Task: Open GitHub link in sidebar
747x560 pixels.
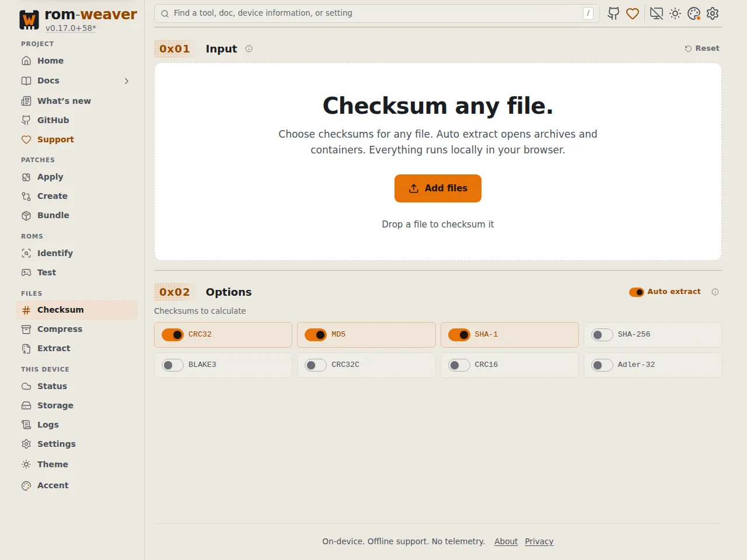Action: [77, 120]
